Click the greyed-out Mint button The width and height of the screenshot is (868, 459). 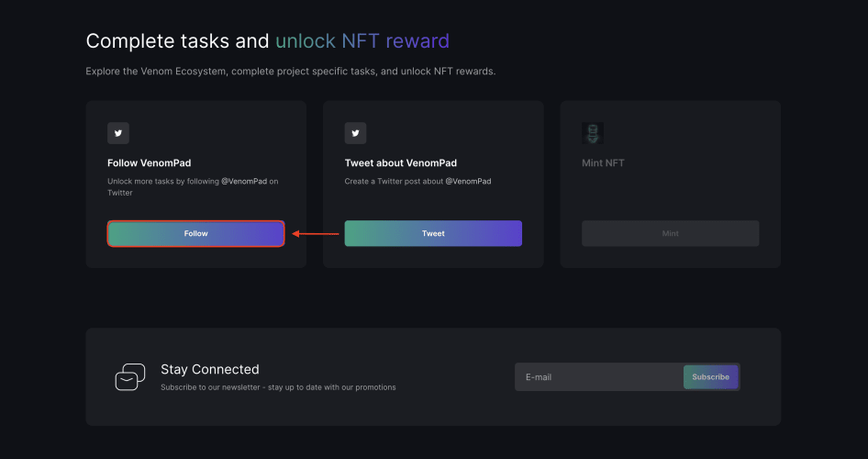coord(671,234)
